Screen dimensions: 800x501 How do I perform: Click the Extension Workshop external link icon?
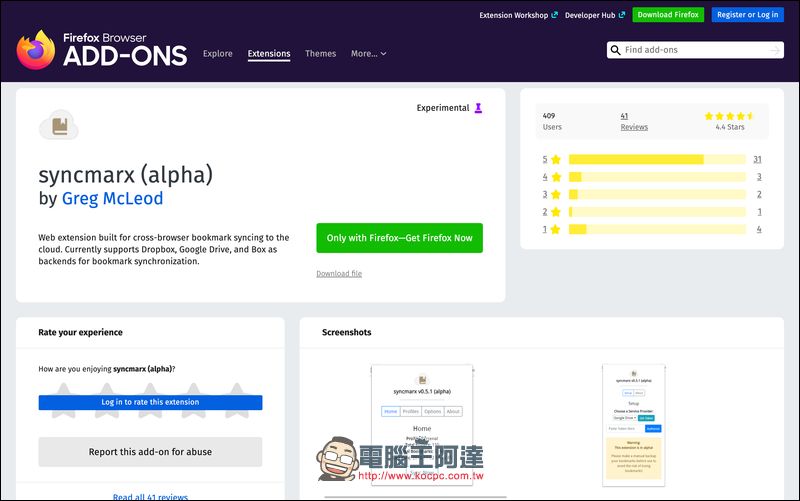[x=553, y=15]
